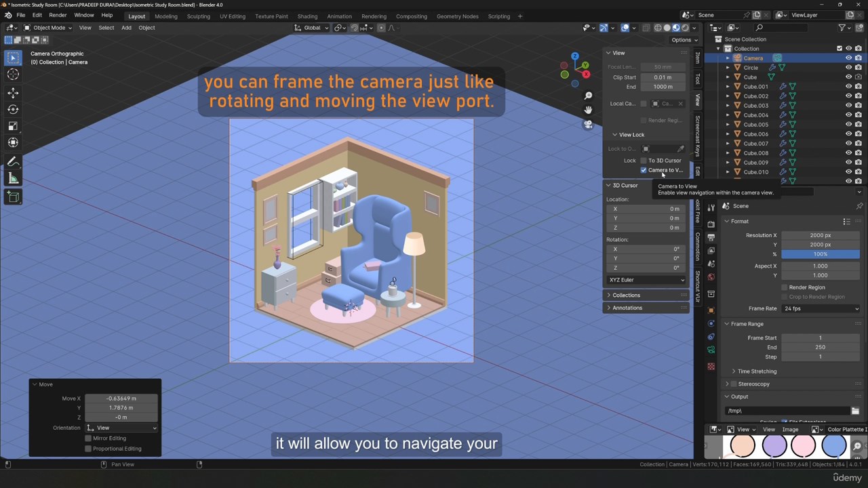Open the Texture properties checker icon
Viewport: 868px width, 488px height.
pos(711,367)
